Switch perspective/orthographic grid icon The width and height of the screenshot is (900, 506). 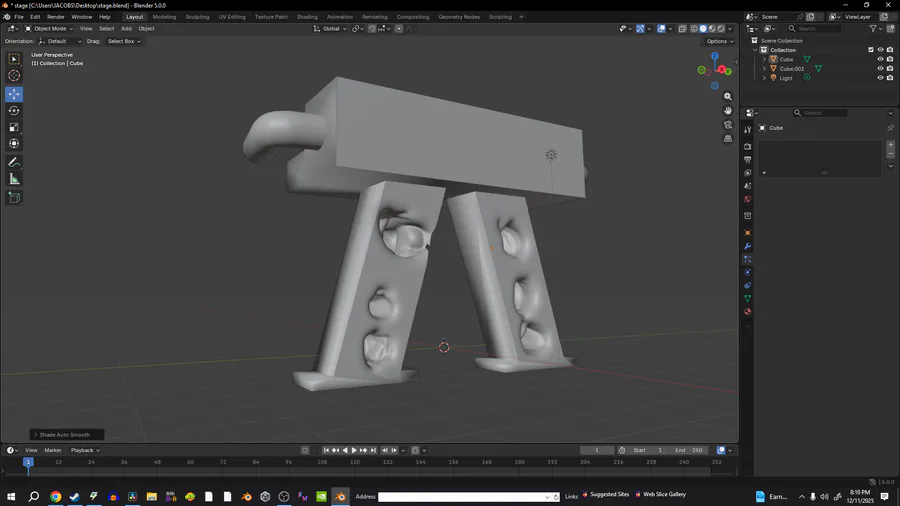click(x=728, y=139)
